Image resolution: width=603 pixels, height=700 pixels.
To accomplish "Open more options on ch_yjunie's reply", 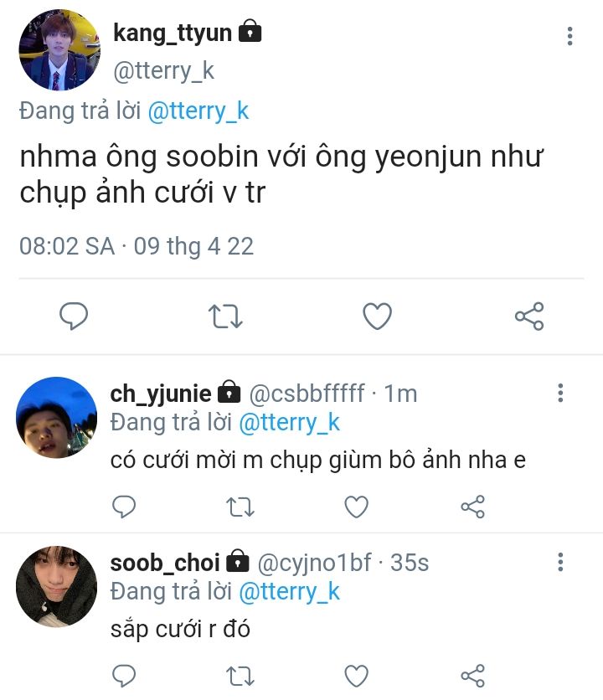I will pyautogui.click(x=560, y=393).
